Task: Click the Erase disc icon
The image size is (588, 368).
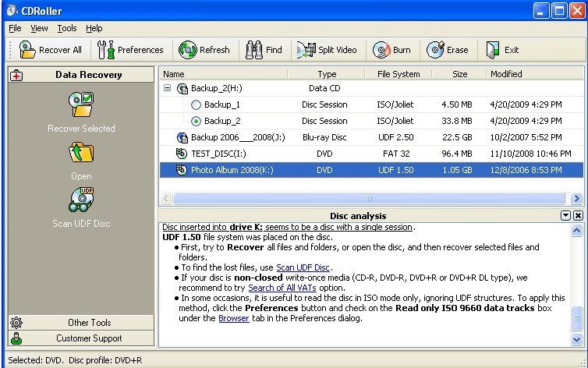Action: tap(435, 50)
